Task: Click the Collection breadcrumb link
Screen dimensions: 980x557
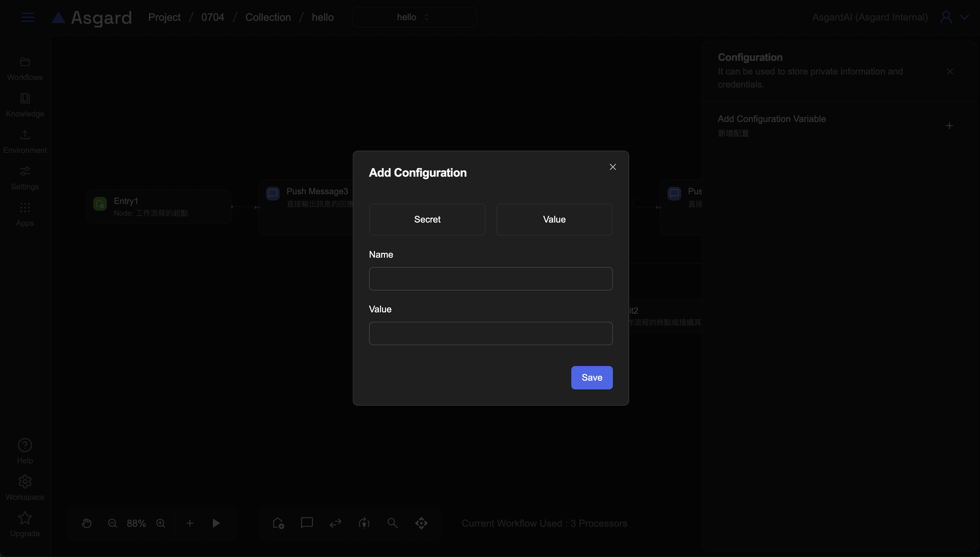Action: click(268, 17)
